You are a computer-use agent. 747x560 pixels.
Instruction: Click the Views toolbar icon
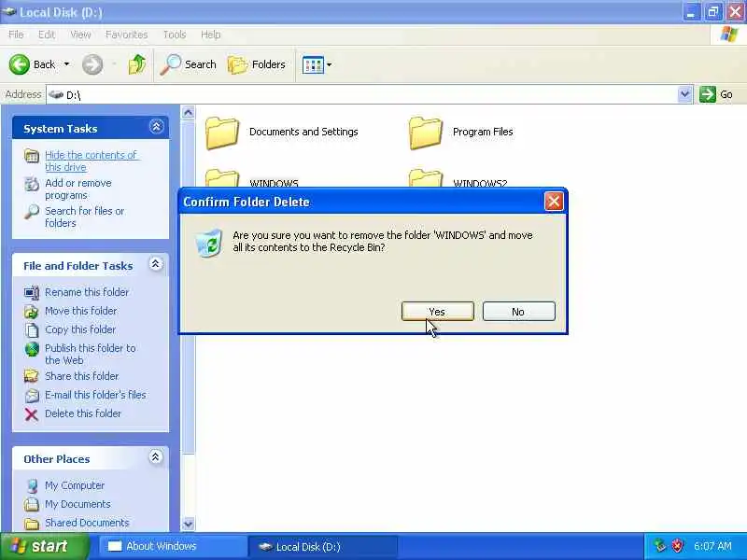click(x=313, y=64)
